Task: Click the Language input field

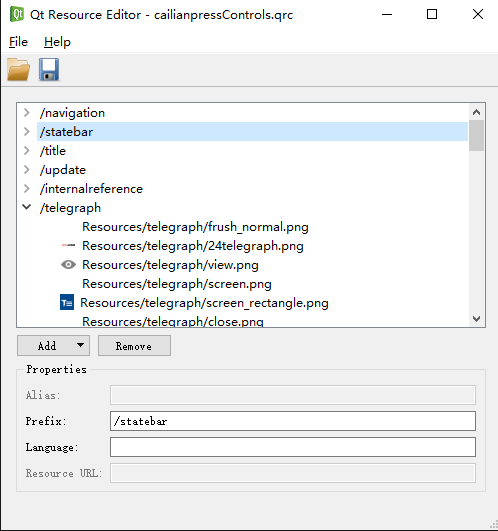Action: click(293, 447)
